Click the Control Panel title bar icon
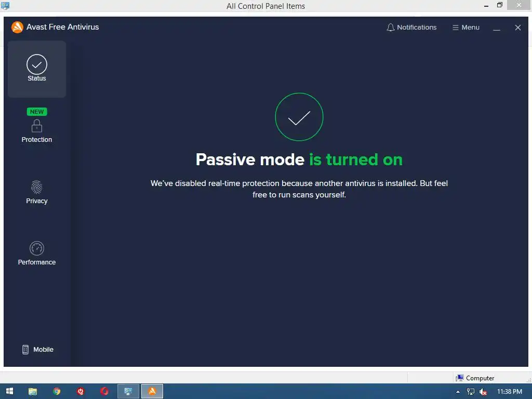The image size is (532, 399). coord(5,5)
